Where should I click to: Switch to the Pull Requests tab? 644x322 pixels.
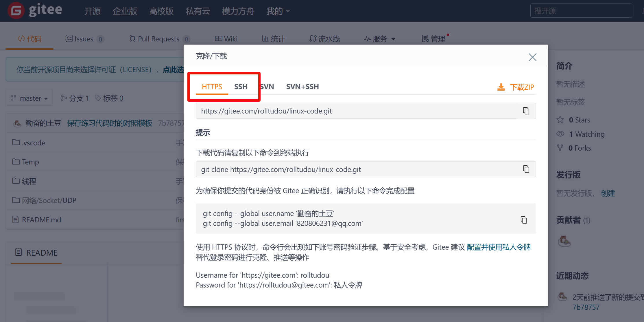tap(159, 39)
